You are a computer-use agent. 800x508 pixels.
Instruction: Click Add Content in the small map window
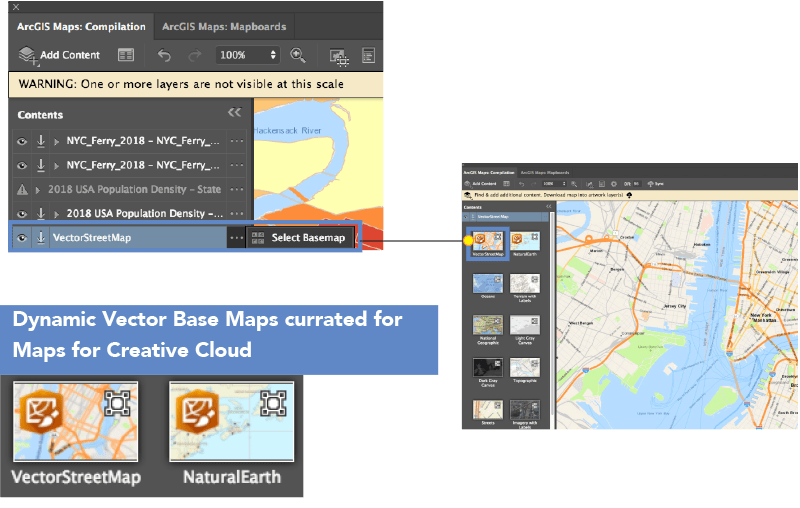pos(480,184)
